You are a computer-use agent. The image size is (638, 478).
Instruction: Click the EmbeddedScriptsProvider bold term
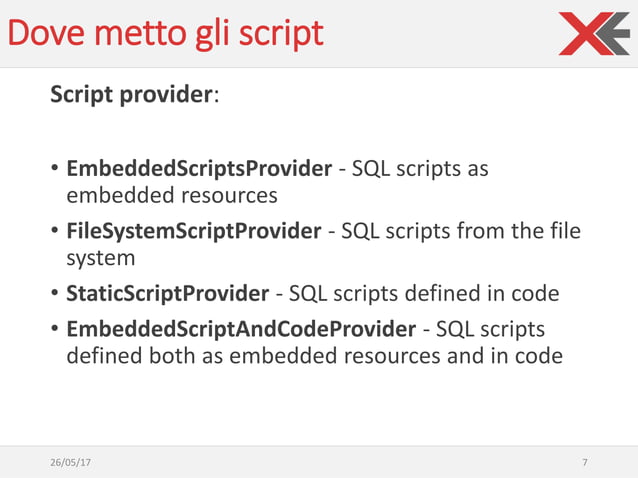[199, 168]
